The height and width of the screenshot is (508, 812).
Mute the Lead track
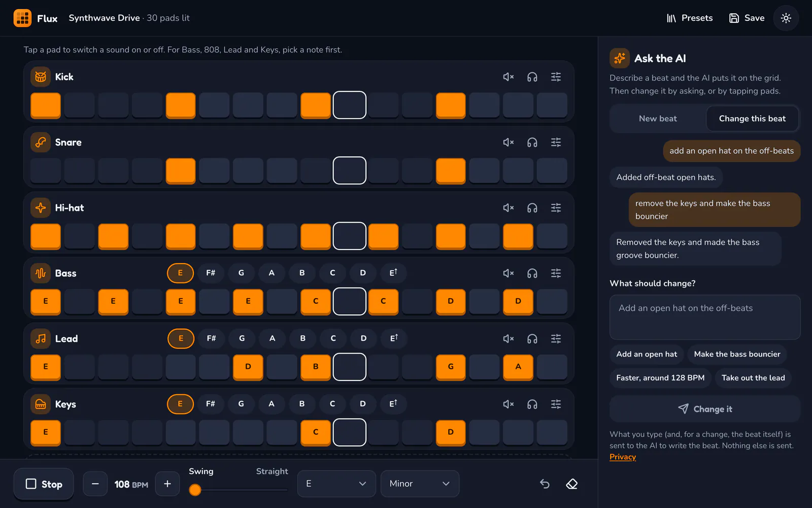(508, 339)
